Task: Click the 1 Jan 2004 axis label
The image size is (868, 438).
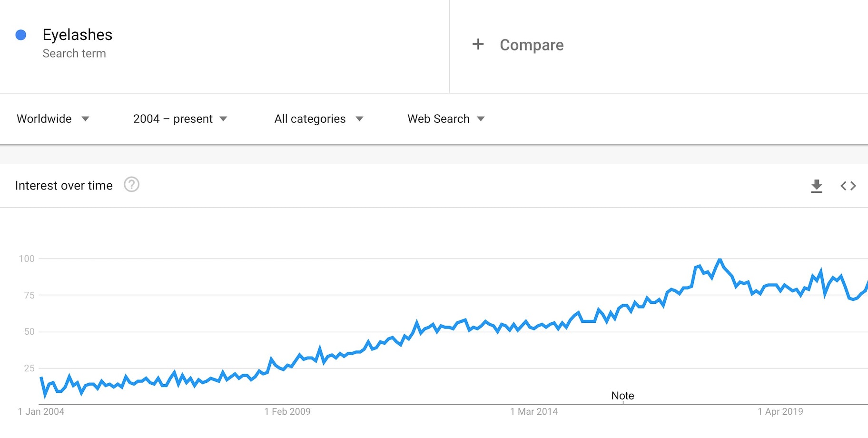Action: 41,411
